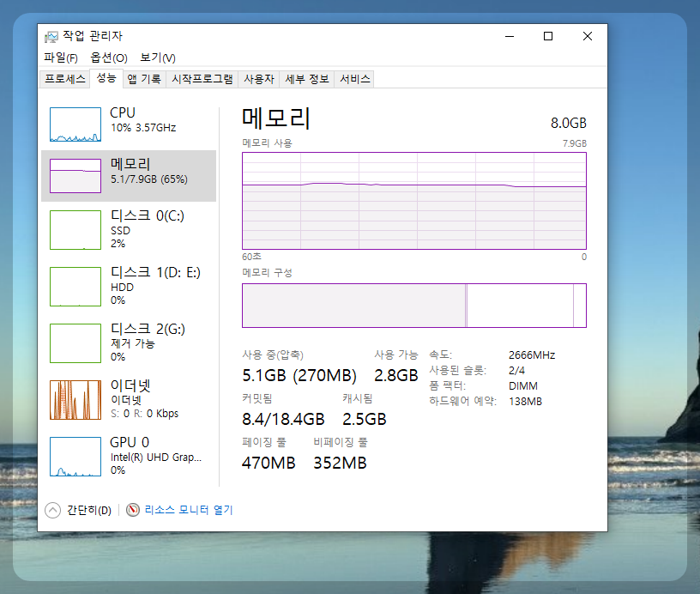Screen dimensions: 700x594
Task: Select the 메모리 mini graph thumbnail
Action: 75,176
